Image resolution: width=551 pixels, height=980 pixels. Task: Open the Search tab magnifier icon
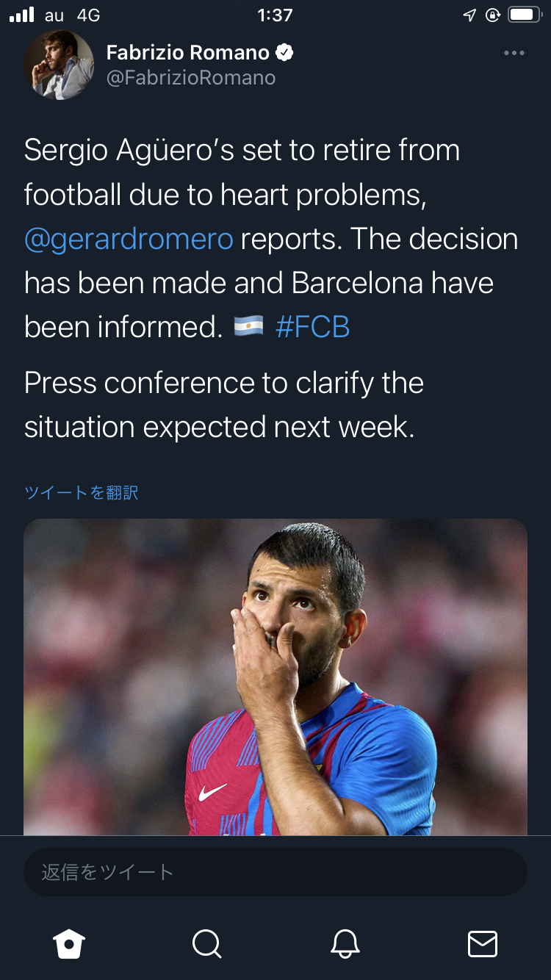click(x=206, y=943)
